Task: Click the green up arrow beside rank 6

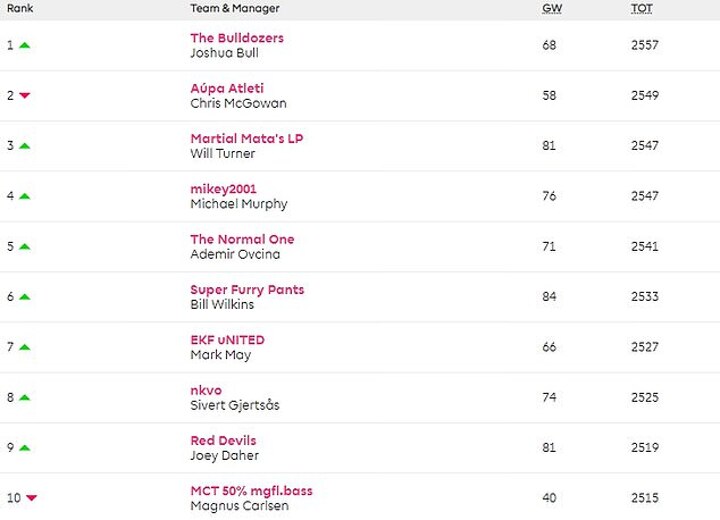Action: pyautogui.click(x=24, y=297)
